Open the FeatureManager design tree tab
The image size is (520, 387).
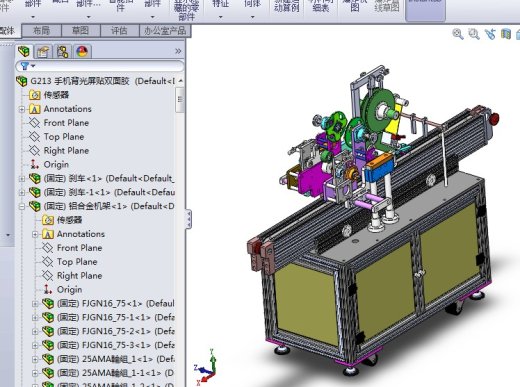[24, 52]
